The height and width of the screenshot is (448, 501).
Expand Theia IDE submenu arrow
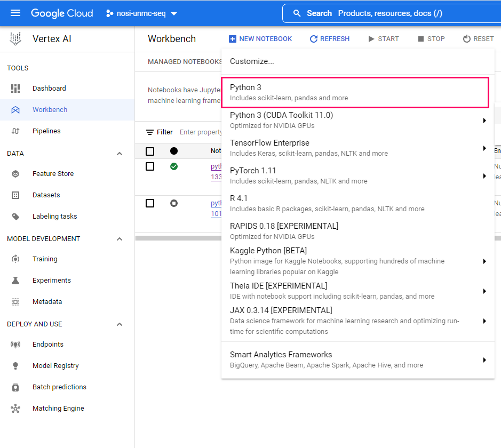pyautogui.click(x=484, y=291)
